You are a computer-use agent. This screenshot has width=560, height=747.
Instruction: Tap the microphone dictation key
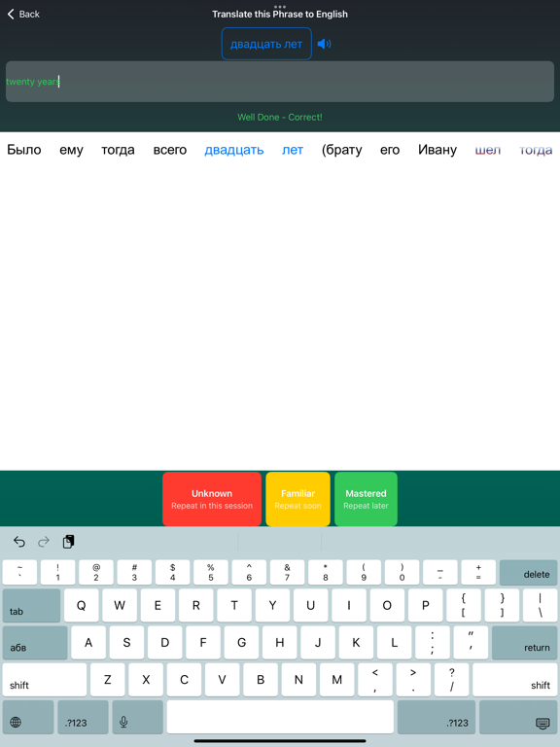tap(138, 717)
